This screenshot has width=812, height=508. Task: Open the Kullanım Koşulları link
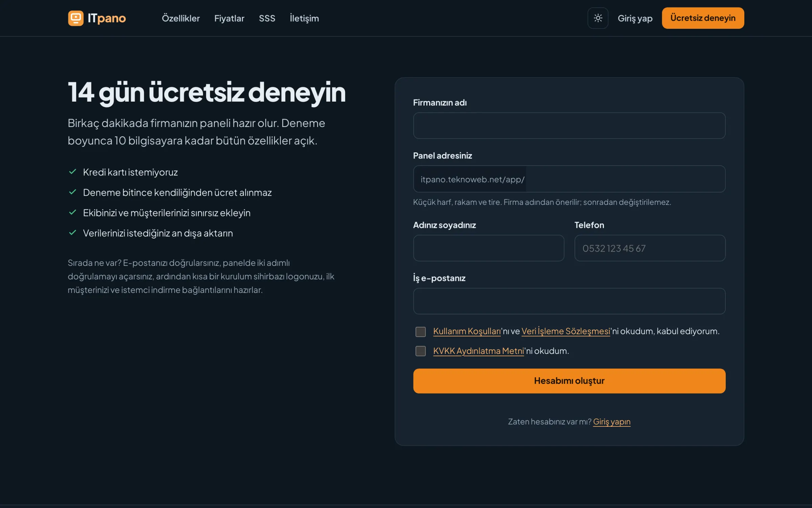tap(467, 331)
